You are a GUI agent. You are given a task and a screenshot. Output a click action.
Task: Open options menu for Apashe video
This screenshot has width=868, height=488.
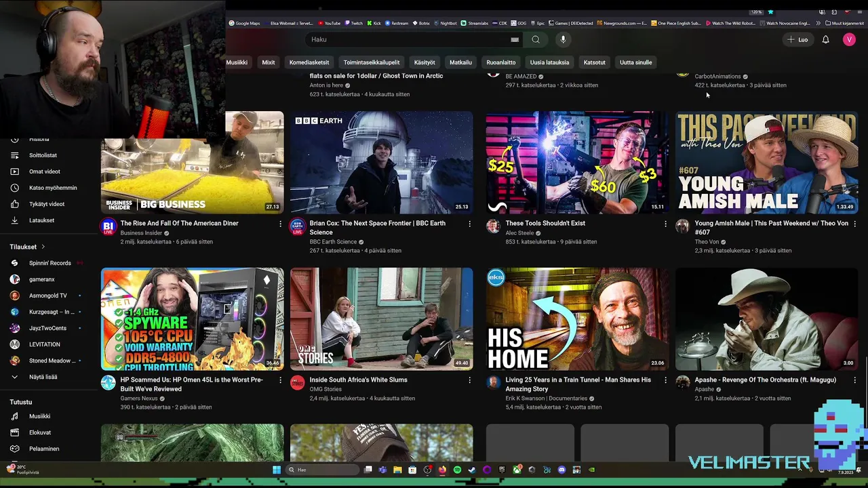tap(854, 380)
